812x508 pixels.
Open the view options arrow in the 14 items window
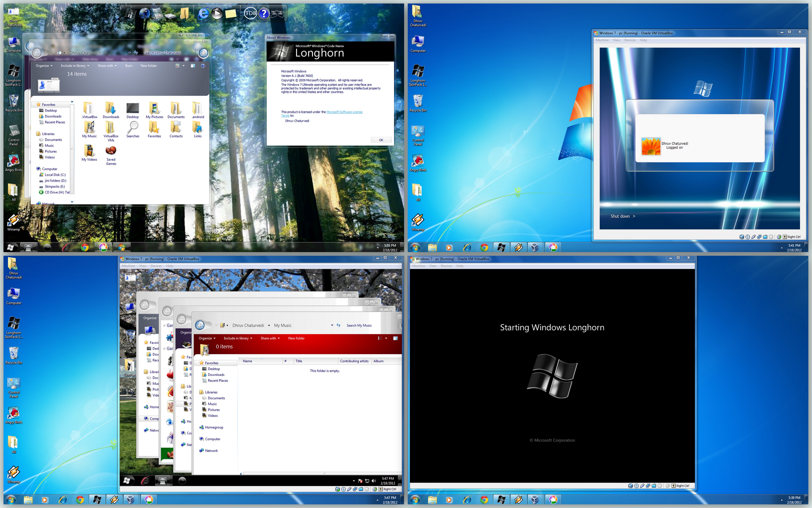[x=183, y=66]
